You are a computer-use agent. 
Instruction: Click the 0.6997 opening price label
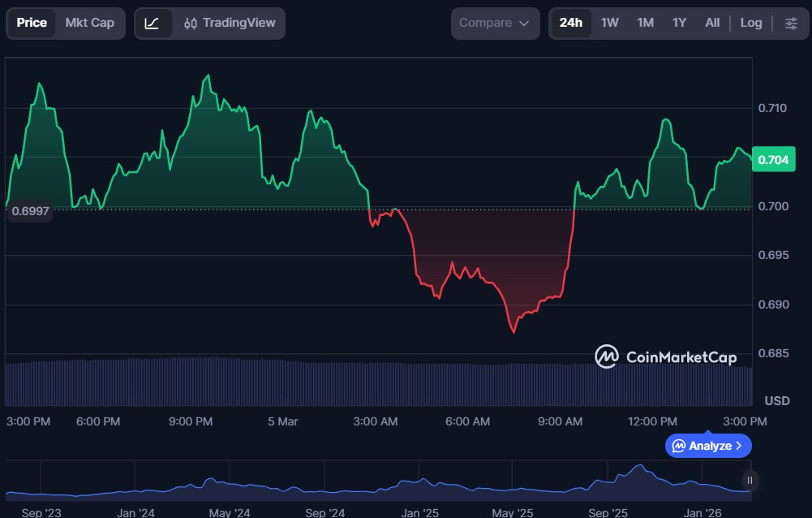[x=30, y=211]
